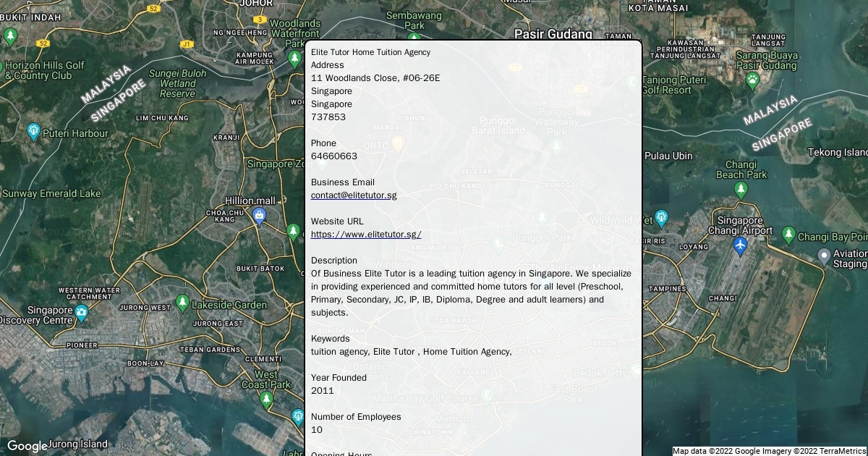Select the Wild Wild Wet attraction marker

(x=660, y=219)
